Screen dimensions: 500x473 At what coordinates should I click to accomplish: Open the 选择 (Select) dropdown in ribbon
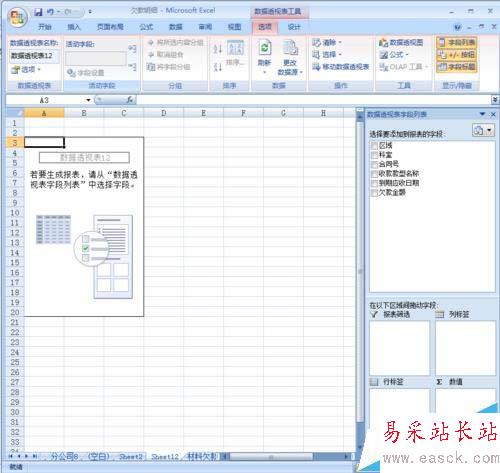tap(327, 54)
